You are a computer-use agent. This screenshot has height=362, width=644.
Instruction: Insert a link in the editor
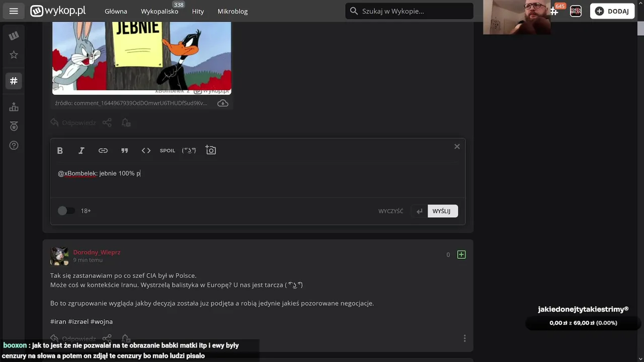click(103, 150)
